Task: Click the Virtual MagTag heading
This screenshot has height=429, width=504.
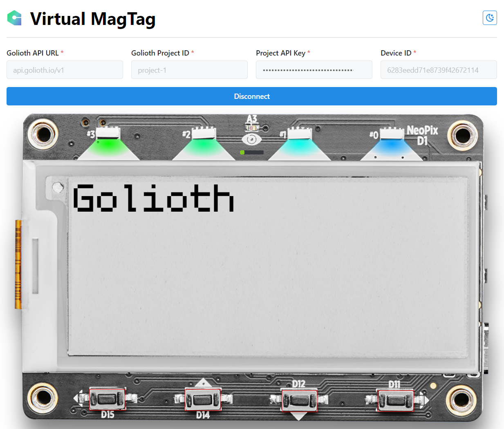Action: tap(93, 19)
